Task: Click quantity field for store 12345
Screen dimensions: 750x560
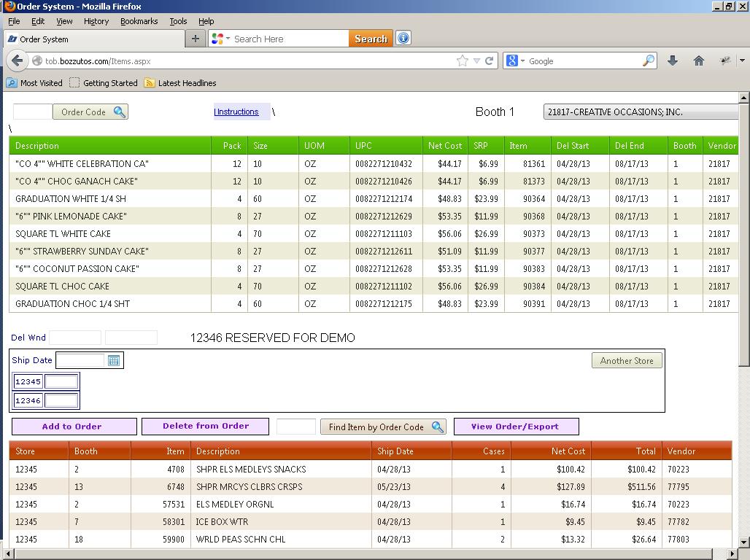Action: 61,381
